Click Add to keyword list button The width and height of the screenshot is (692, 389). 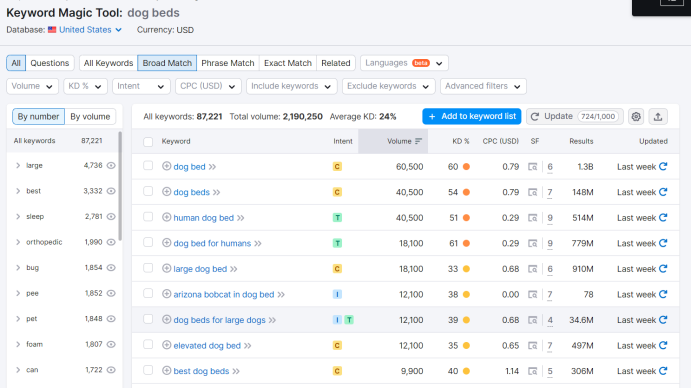pos(472,117)
